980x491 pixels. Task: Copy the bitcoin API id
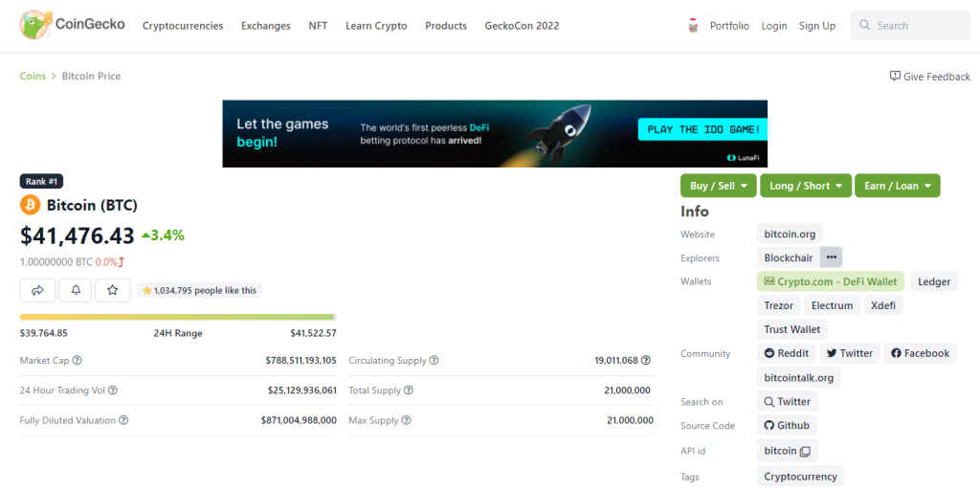click(x=805, y=451)
